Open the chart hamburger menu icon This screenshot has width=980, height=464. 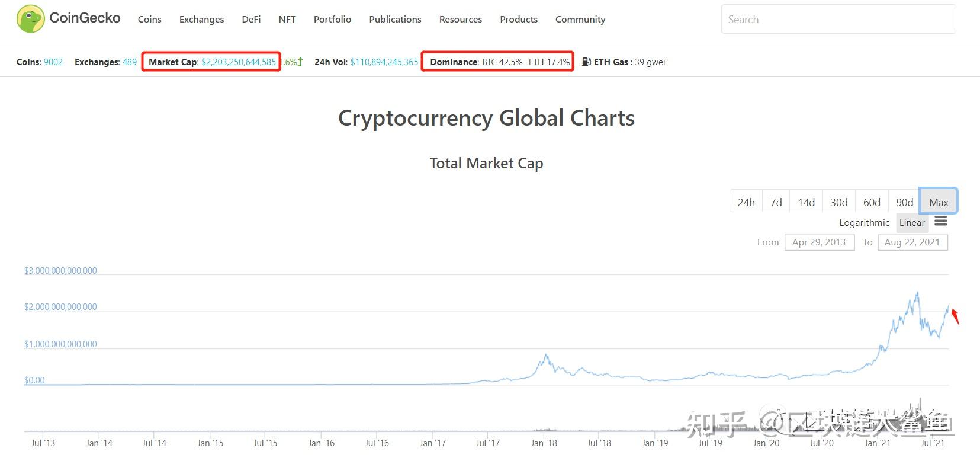pyautogui.click(x=940, y=222)
